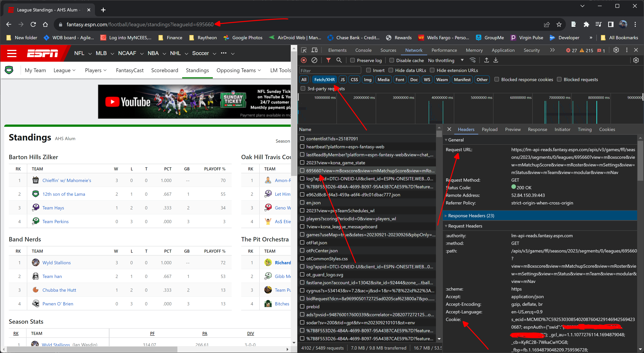
Task: Tick the Invert filter checkbox
Action: point(368,70)
